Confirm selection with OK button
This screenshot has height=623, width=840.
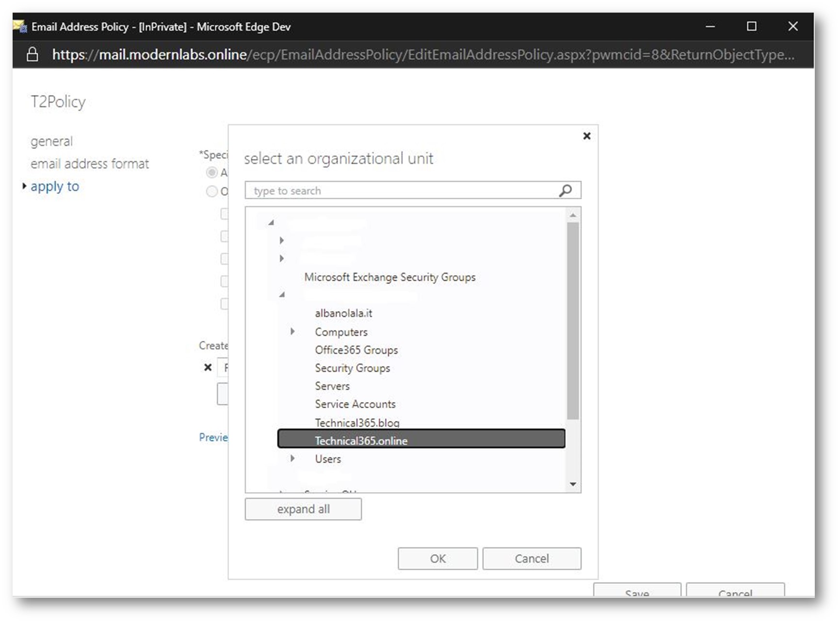(x=437, y=559)
